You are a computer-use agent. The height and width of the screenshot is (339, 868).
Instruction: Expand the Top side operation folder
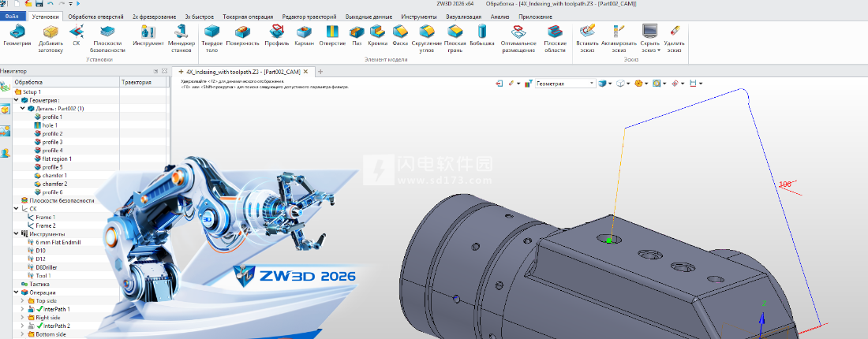tap(22, 300)
